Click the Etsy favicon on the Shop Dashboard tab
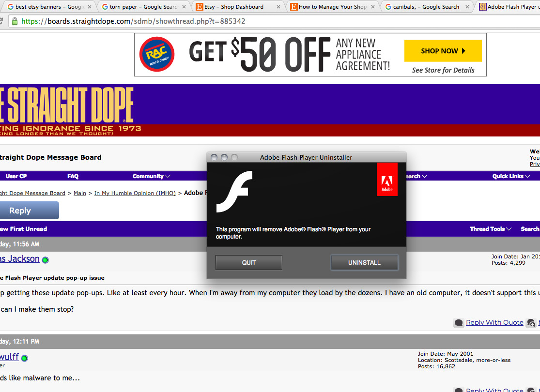 [200, 7]
